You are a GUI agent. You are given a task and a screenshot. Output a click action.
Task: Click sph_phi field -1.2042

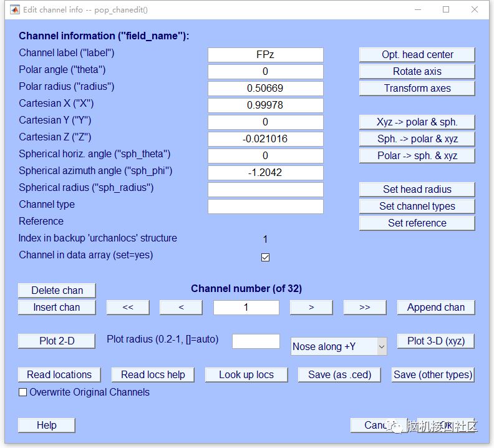(x=265, y=173)
